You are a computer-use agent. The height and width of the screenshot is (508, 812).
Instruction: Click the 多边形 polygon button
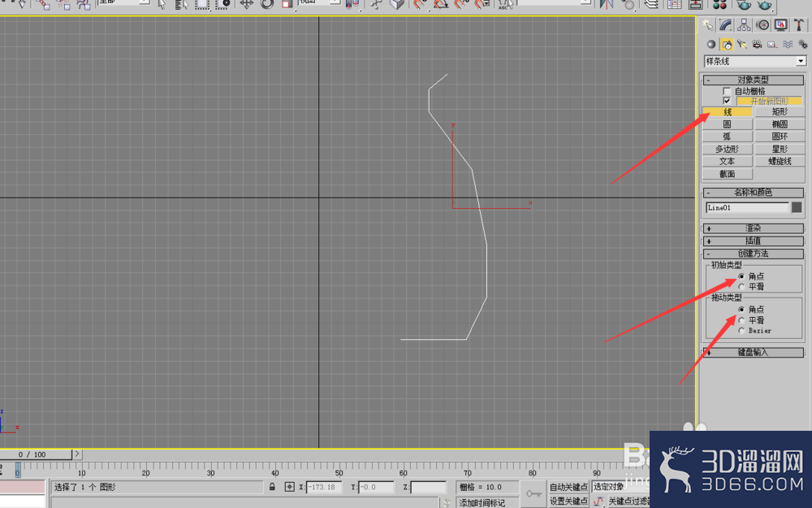[x=727, y=150]
